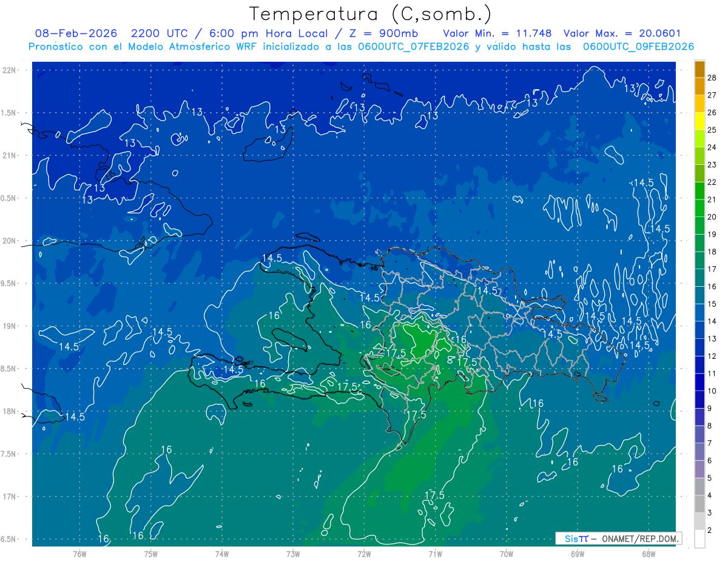This screenshot has width=728, height=562.
Task: Click the "68W" longitude axis label
Action: tap(649, 554)
